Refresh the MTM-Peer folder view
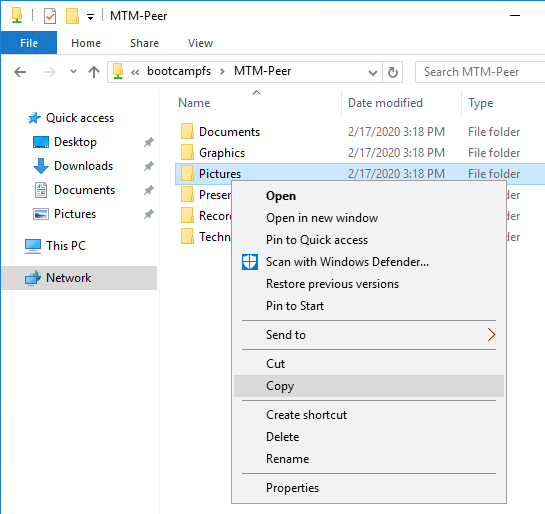The width and height of the screenshot is (545, 514). click(393, 72)
